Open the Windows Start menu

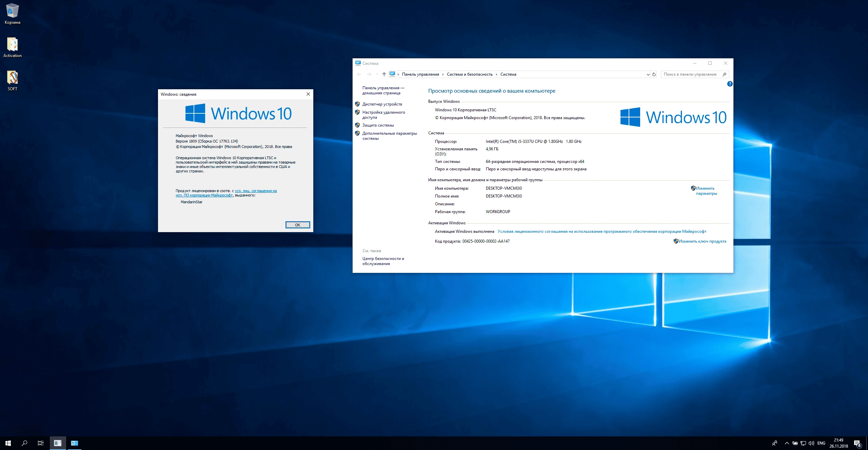pyautogui.click(x=8, y=443)
